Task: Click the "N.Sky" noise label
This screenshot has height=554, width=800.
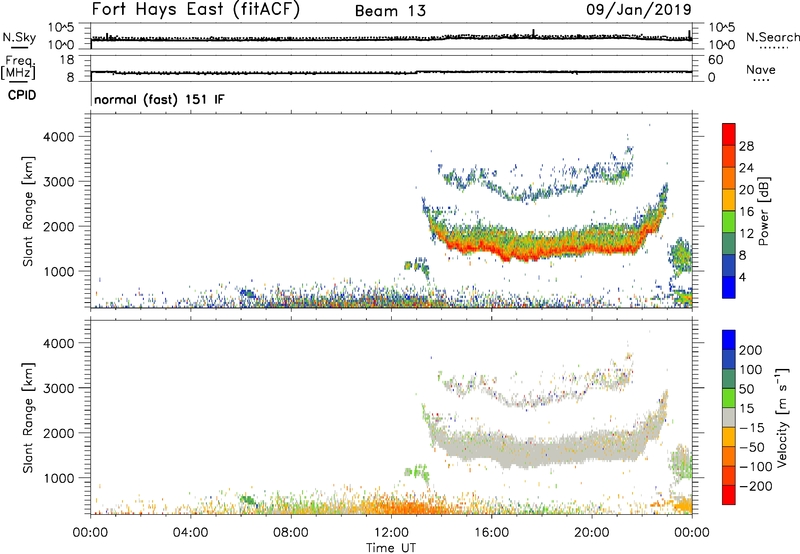Action: [x=19, y=37]
